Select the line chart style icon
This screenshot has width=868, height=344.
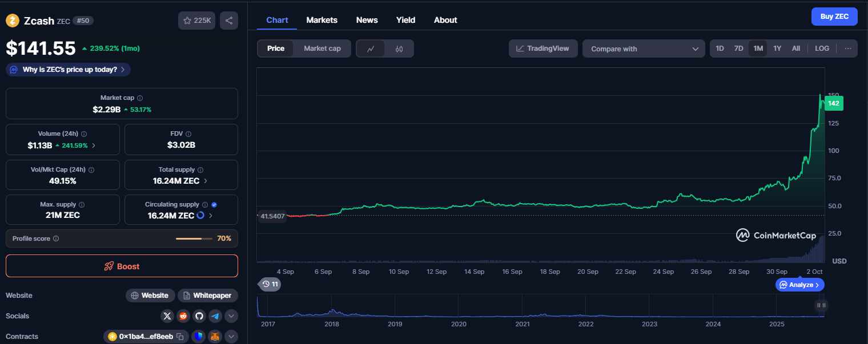(371, 48)
